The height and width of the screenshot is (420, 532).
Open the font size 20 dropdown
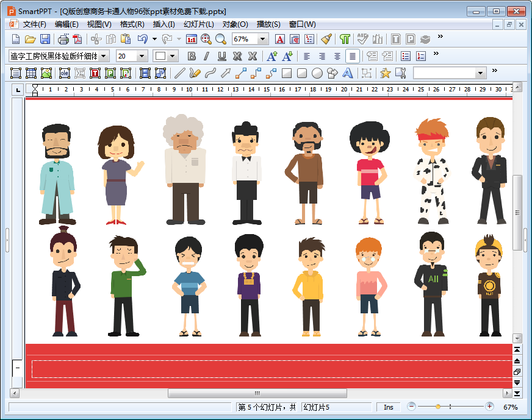[142, 56]
